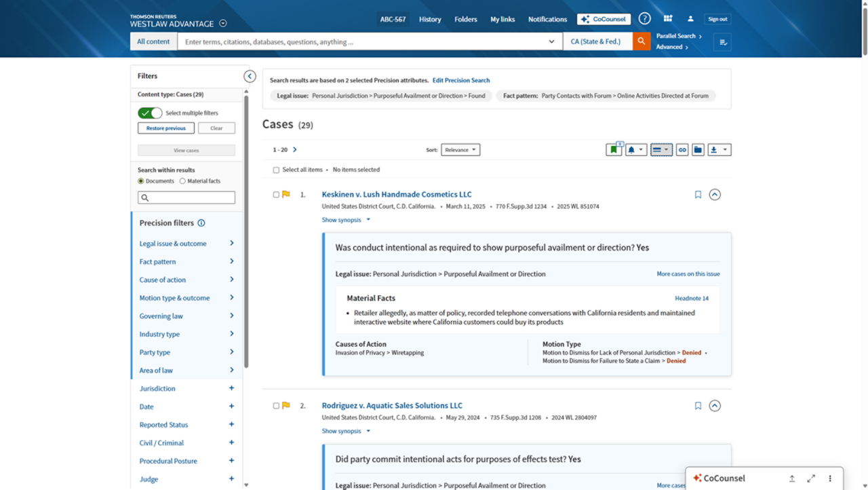Toggle the Select multiple filters switch
The height and width of the screenshot is (490, 868).
coord(150,113)
